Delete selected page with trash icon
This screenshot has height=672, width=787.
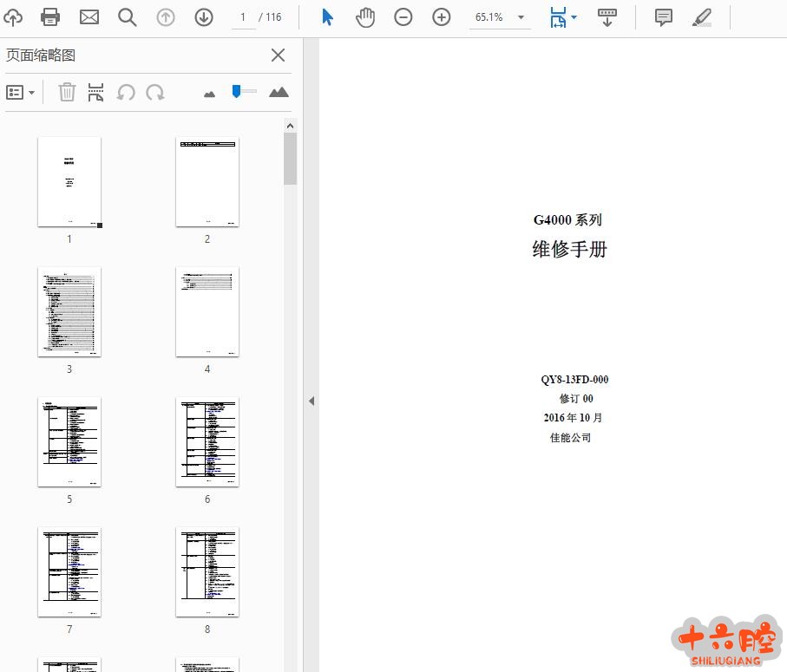(x=67, y=93)
